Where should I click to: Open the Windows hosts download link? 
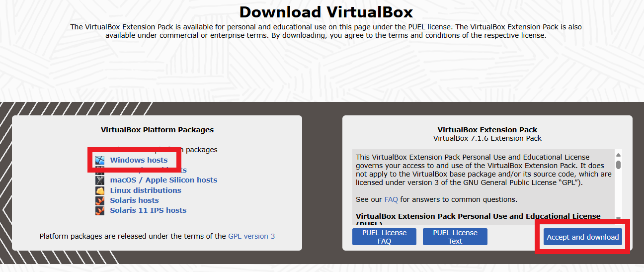pyautogui.click(x=139, y=160)
